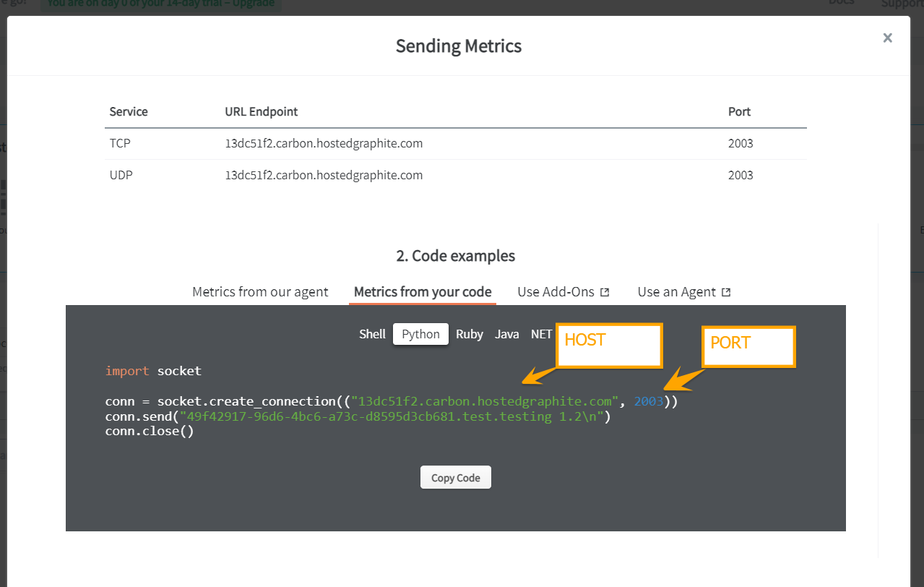Switch to Metrics from our agent tab
This screenshot has width=924, height=587.
pyautogui.click(x=260, y=292)
